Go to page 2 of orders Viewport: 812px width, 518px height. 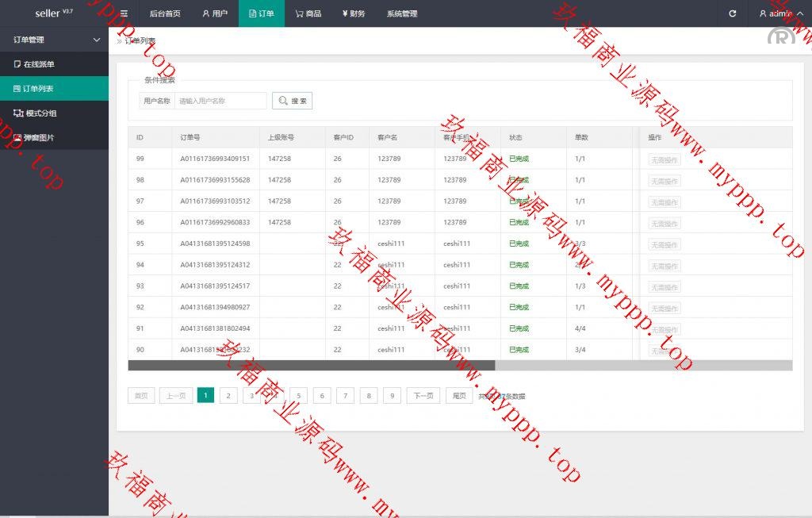[228, 395]
